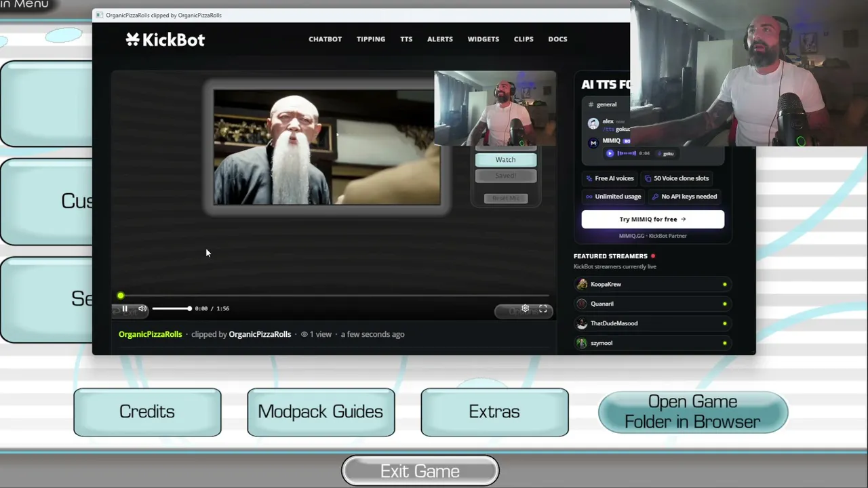The height and width of the screenshot is (488, 868).
Task: Adjust the clip volume slider
Action: [x=171, y=308]
